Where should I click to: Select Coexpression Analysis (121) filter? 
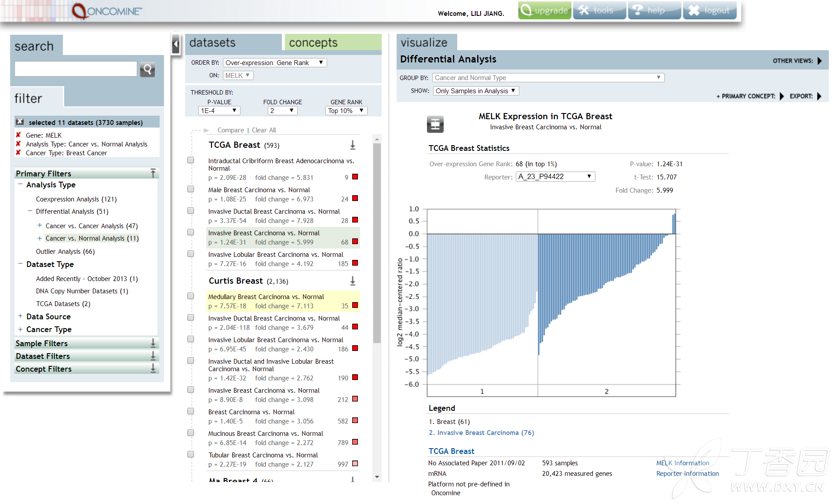click(x=76, y=199)
